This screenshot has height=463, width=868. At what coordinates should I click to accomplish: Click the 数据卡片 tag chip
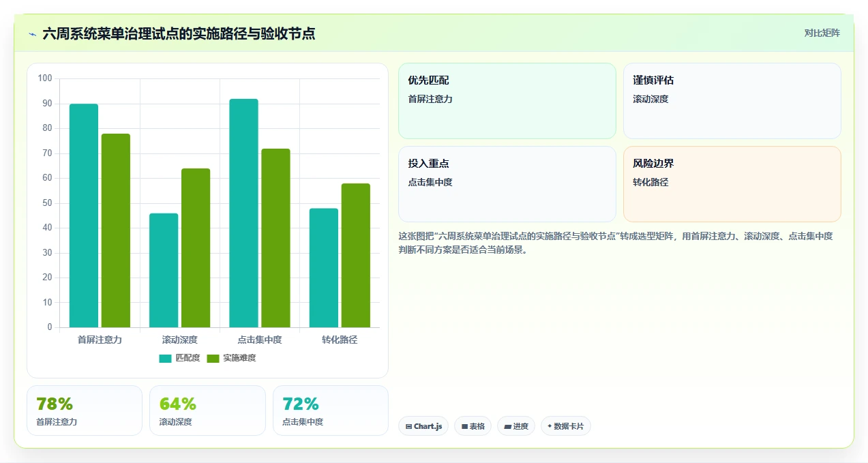(566, 426)
